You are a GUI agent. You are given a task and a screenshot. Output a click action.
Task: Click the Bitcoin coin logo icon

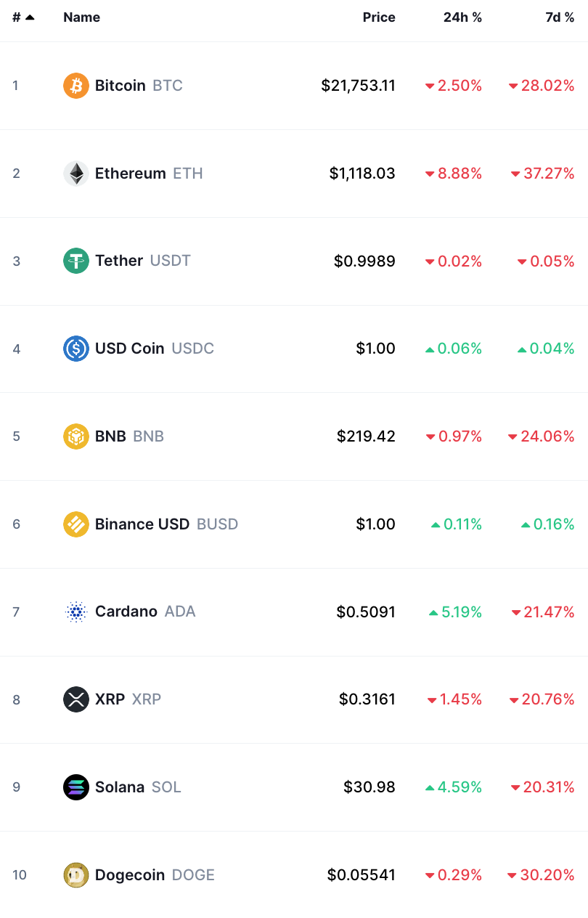point(76,86)
